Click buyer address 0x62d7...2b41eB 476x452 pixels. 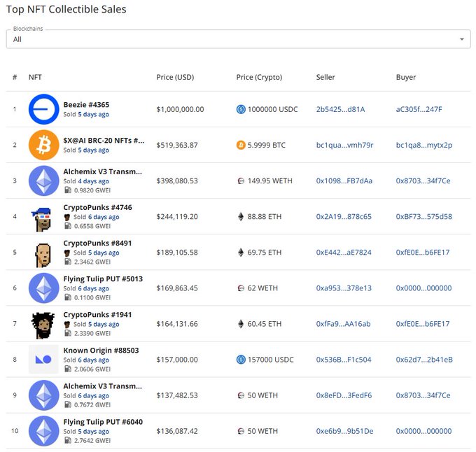pos(424,360)
